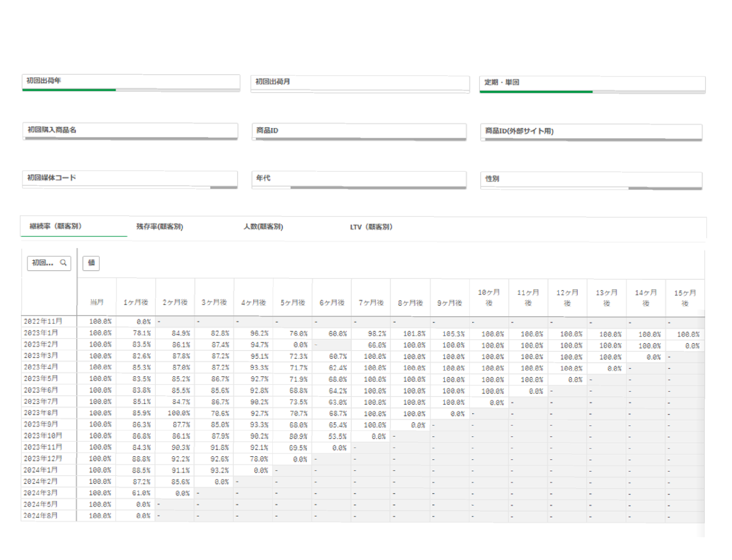Expand the 商品ID filter list

tap(359, 131)
